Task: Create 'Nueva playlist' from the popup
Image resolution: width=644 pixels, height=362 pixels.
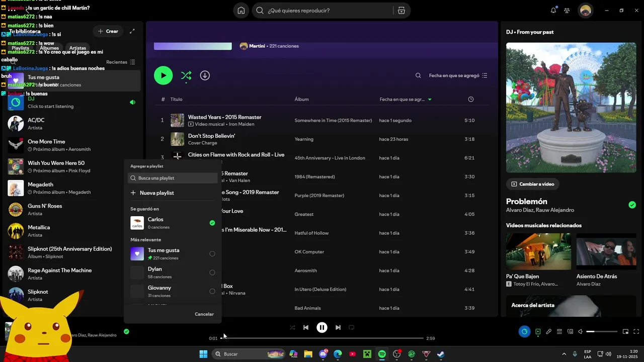Action: 152,193
